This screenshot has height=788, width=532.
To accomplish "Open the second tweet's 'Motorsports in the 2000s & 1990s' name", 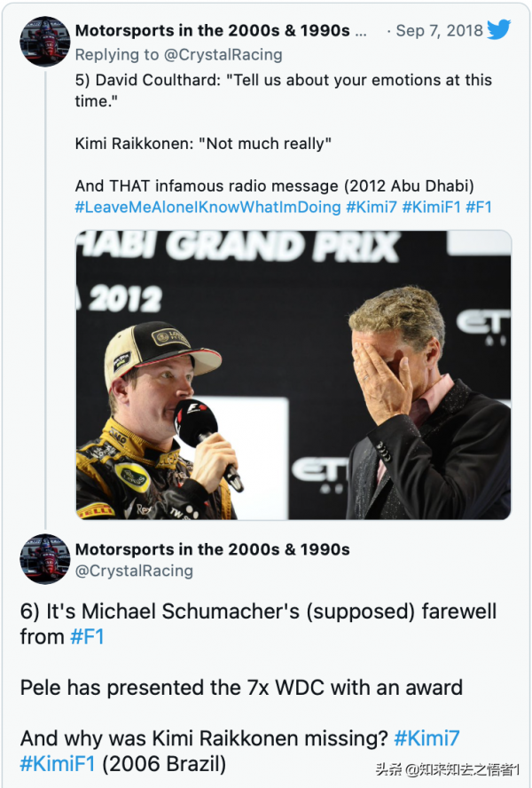I will 212,549.
